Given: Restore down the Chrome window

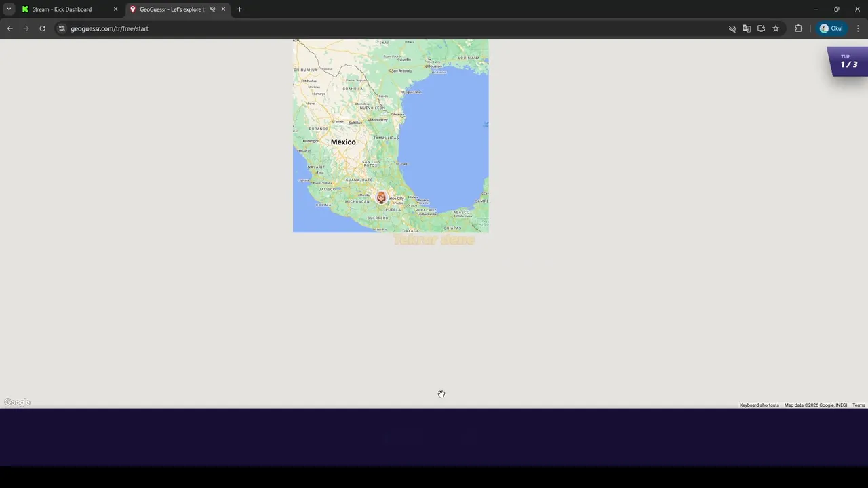Looking at the screenshot, I should click(837, 9).
